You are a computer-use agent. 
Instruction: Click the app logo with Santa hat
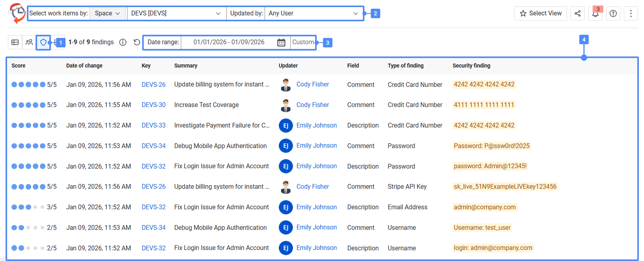point(17,13)
